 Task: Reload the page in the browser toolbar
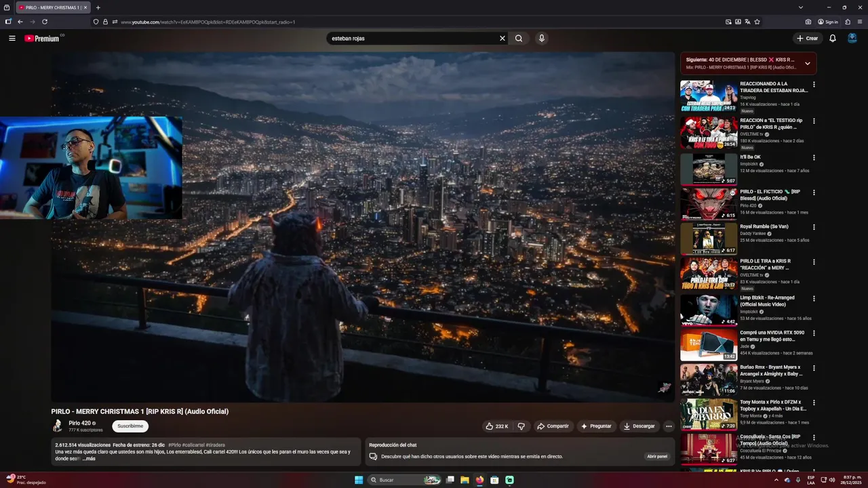coord(45,22)
